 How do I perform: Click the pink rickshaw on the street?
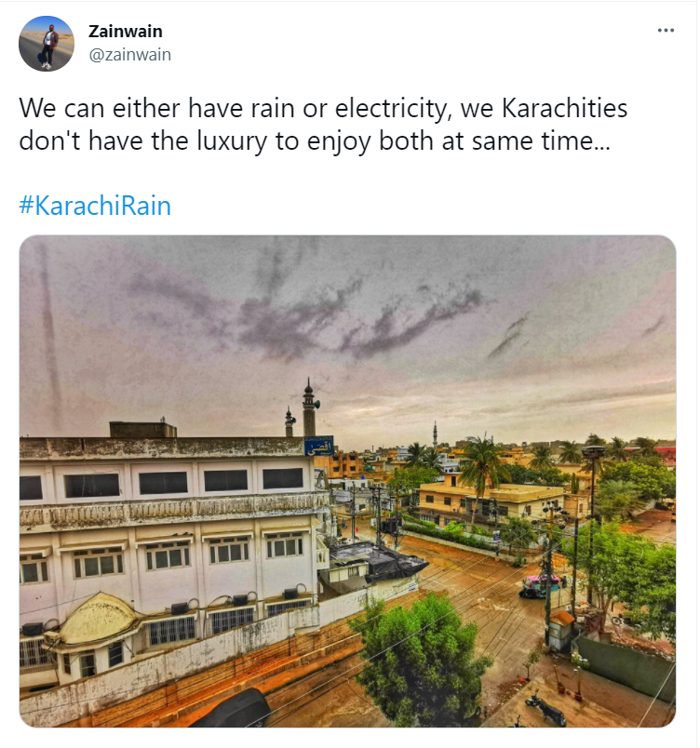point(541,585)
